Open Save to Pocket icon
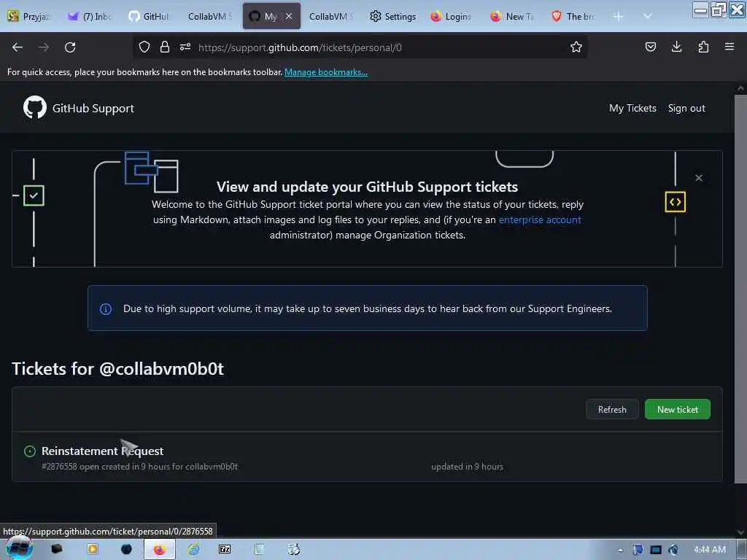747x560 pixels. click(x=650, y=47)
